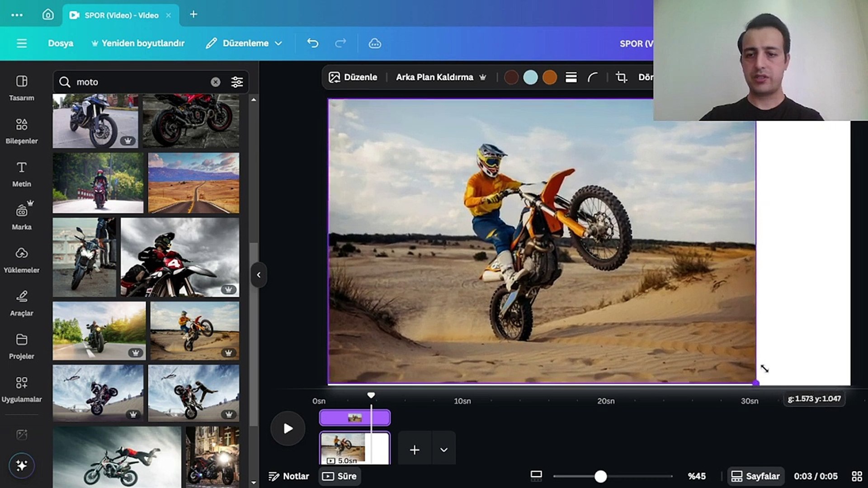Select the light blue color swatch
This screenshot has width=868, height=488.
tap(530, 77)
